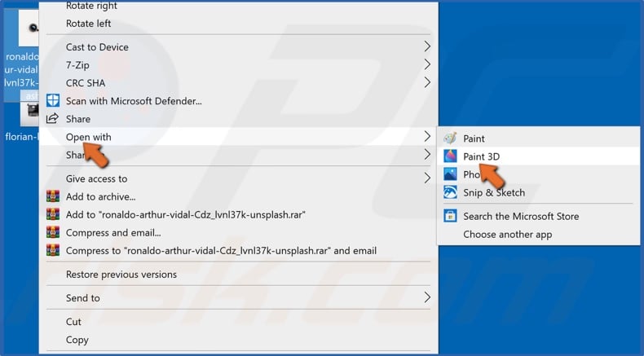The height and width of the screenshot is (356, 644).
Task: Click the Microsoft Store bag icon
Action: tap(450, 216)
